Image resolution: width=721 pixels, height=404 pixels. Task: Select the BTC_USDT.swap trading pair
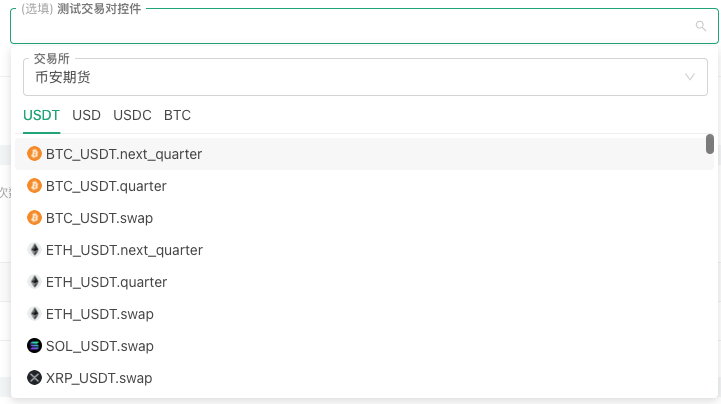coord(100,218)
